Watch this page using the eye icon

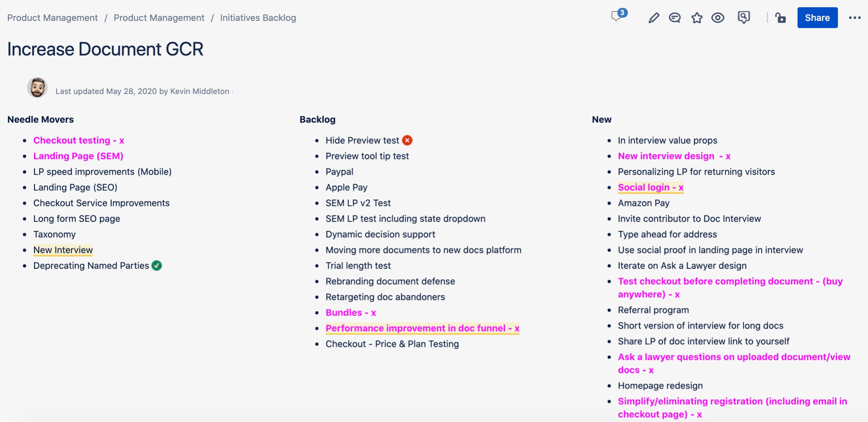[x=718, y=18]
